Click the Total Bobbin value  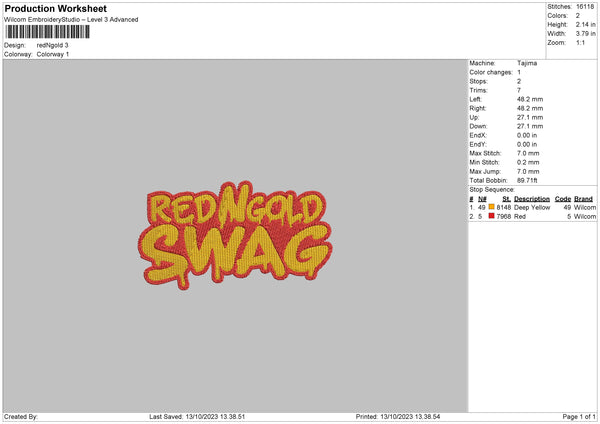tap(527, 180)
